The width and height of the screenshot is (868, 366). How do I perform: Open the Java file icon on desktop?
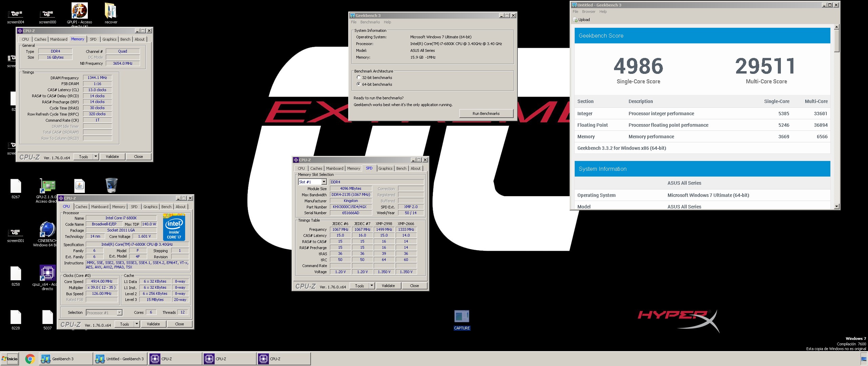point(79,186)
